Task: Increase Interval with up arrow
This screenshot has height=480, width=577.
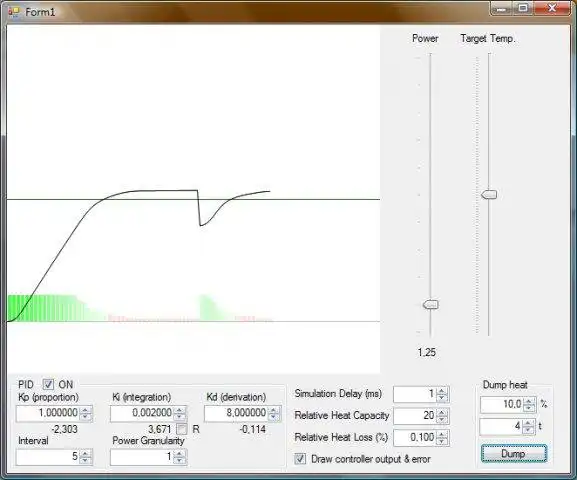Action: click(x=85, y=453)
